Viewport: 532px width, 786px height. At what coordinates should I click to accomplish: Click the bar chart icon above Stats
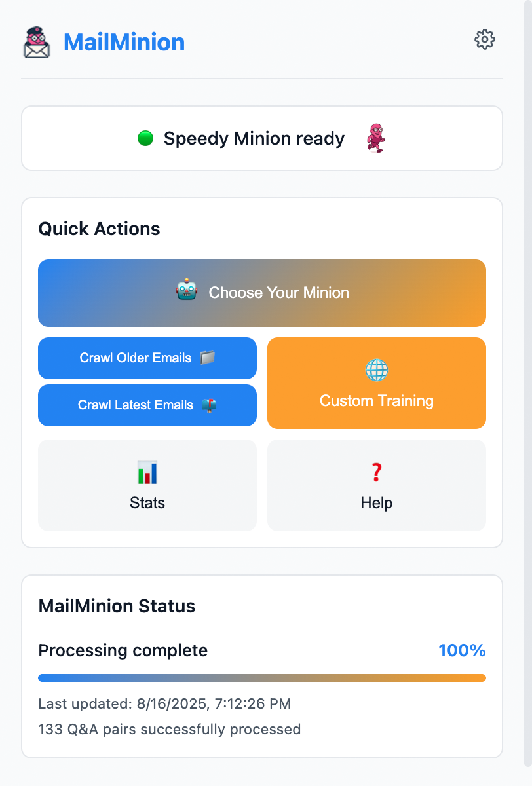[x=147, y=471]
